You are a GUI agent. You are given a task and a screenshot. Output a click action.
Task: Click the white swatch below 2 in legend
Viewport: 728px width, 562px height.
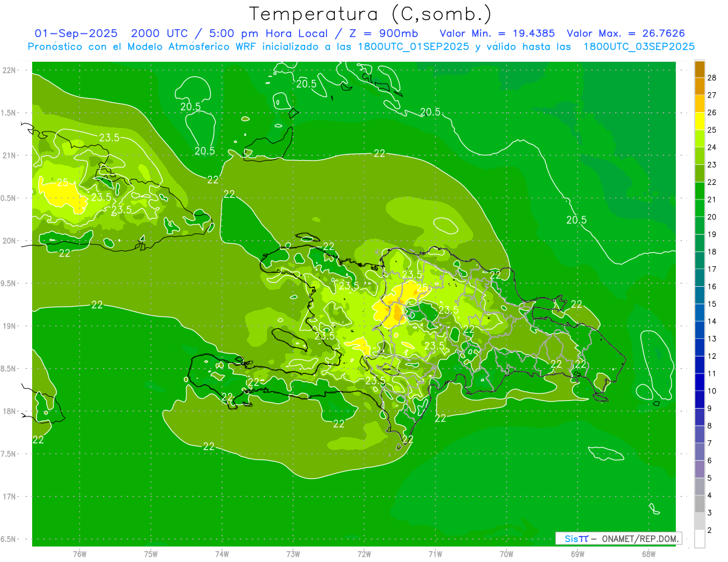[700, 539]
